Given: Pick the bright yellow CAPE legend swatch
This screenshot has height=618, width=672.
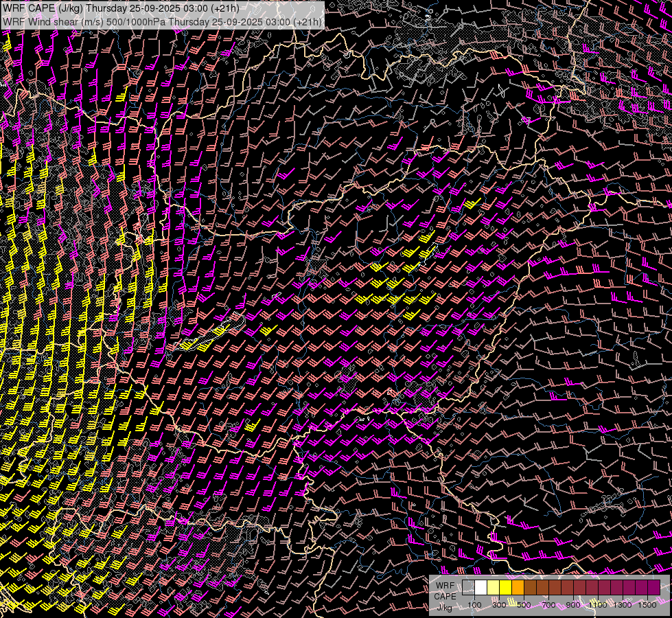Looking at the screenshot, I should click(x=505, y=587).
